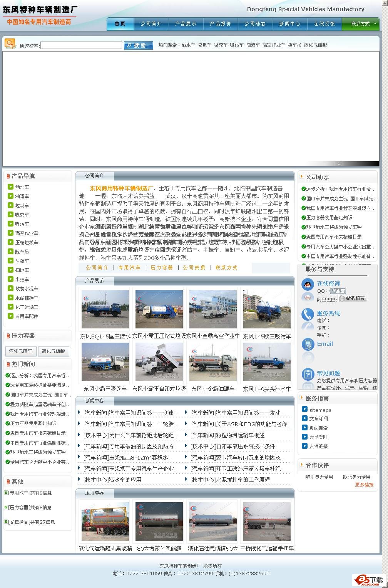
Task: Click the QQ penguin icon
Action: coord(308,285)
